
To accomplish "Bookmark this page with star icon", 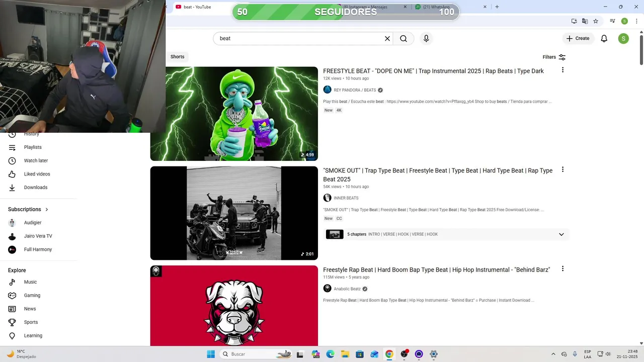I will click(x=596, y=21).
